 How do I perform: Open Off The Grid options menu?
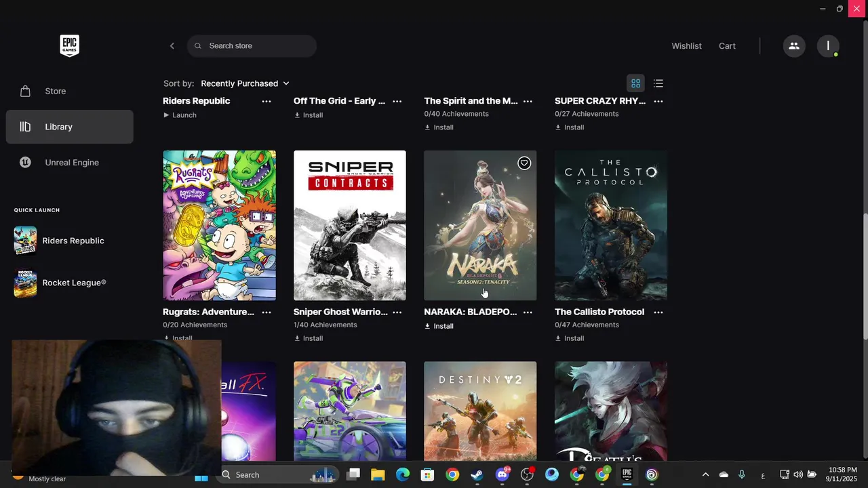397,101
